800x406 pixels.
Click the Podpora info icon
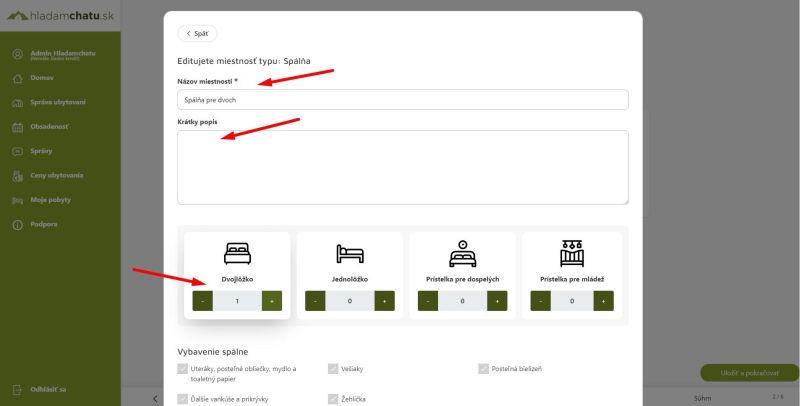pyautogui.click(x=18, y=225)
